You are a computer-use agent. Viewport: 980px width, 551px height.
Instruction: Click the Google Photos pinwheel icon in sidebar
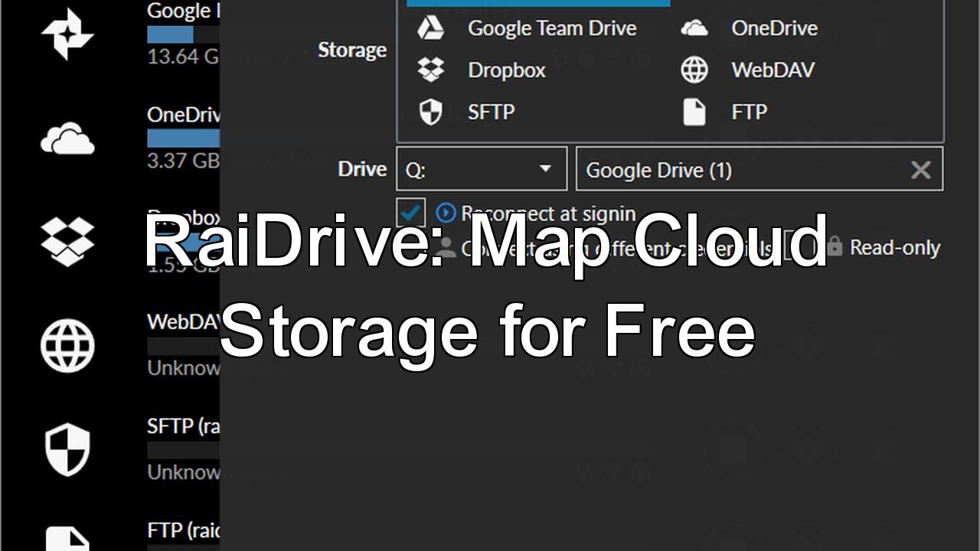[67, 34]
